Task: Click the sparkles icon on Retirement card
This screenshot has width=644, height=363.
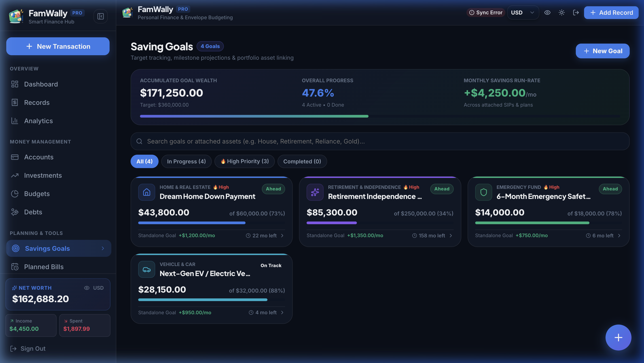Action: click(x=315, y=192)
